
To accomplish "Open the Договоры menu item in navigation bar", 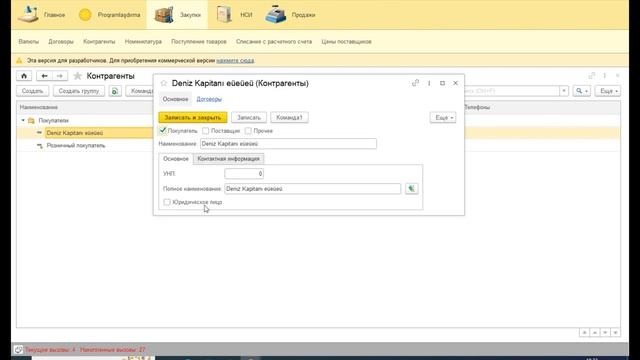I will 61,42.
